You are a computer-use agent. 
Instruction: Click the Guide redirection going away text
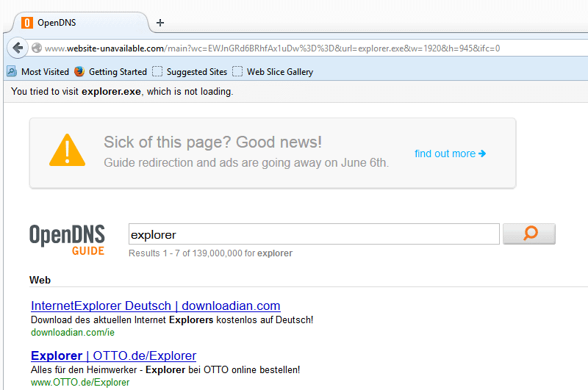(x=246, y=162)
